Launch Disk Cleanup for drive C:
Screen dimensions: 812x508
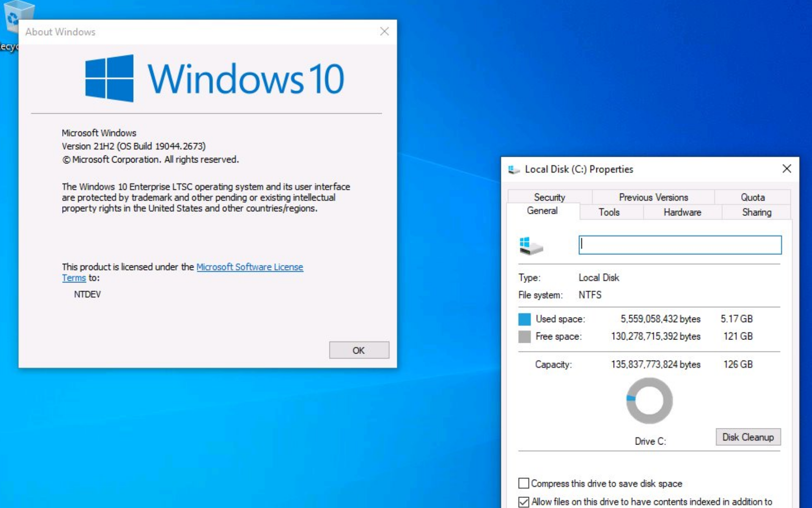coord(748,437)
